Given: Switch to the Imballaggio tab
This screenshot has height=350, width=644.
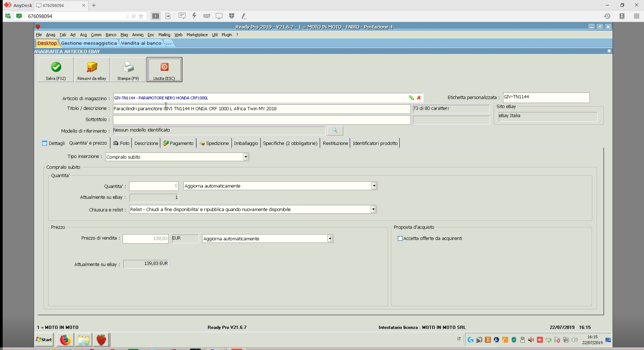Looking at the screenshot, I should [x=246, y=143].
